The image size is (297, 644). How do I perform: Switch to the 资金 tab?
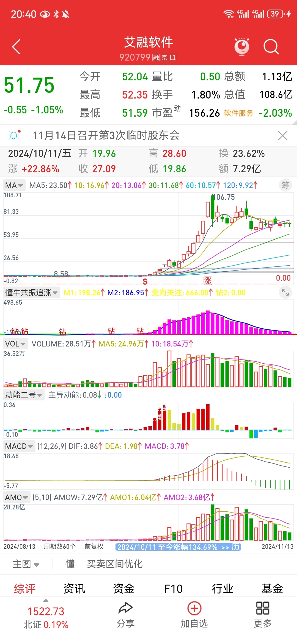click(x=124, y=589)
